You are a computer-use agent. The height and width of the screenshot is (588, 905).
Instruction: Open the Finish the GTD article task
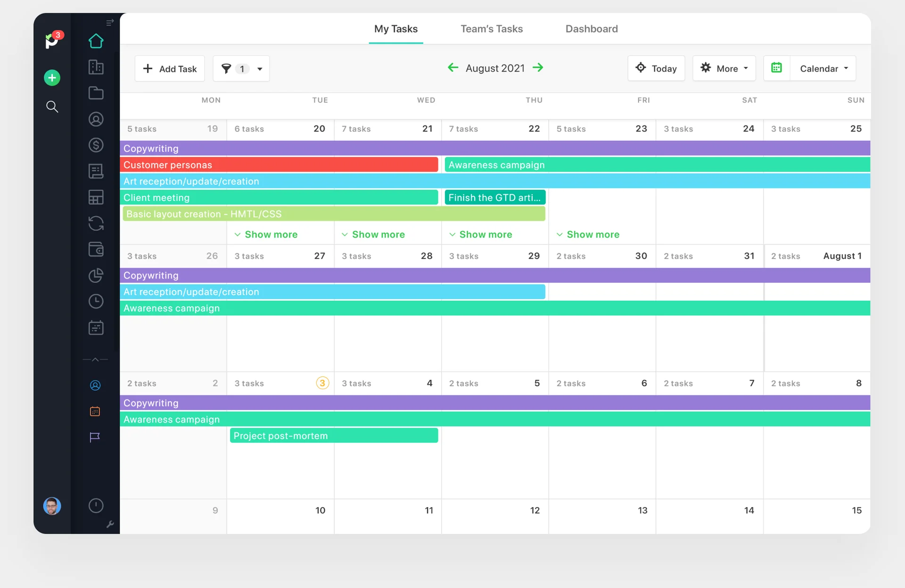point(494,197)
